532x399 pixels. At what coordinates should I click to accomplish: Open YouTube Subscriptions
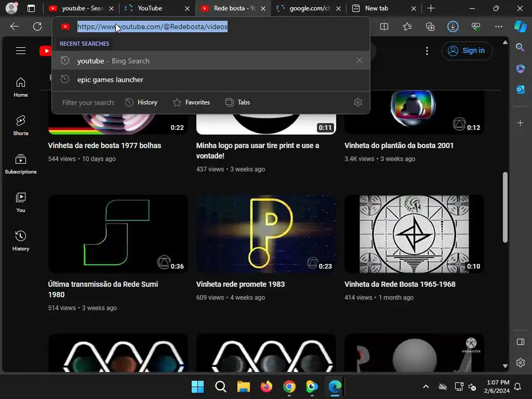click(x=21, y=164)
